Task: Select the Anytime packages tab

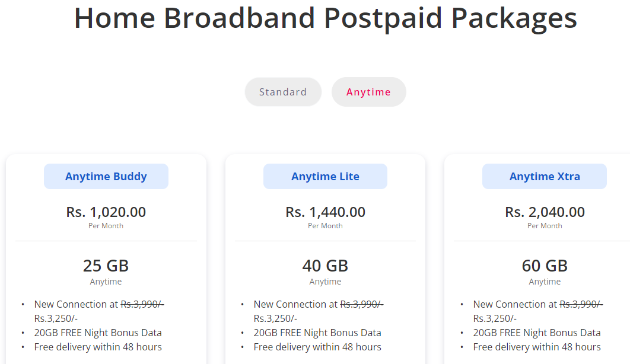Action: tap(368, 92)
